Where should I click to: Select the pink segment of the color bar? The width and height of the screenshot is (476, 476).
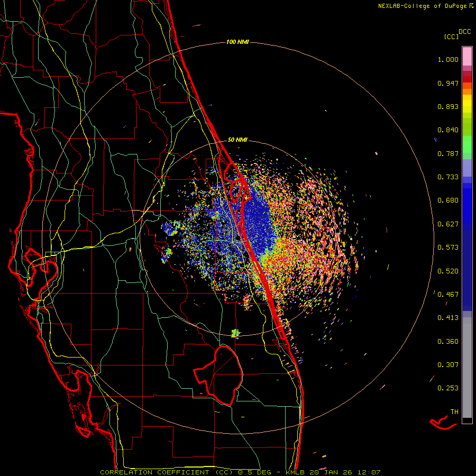tap(467, 57)
